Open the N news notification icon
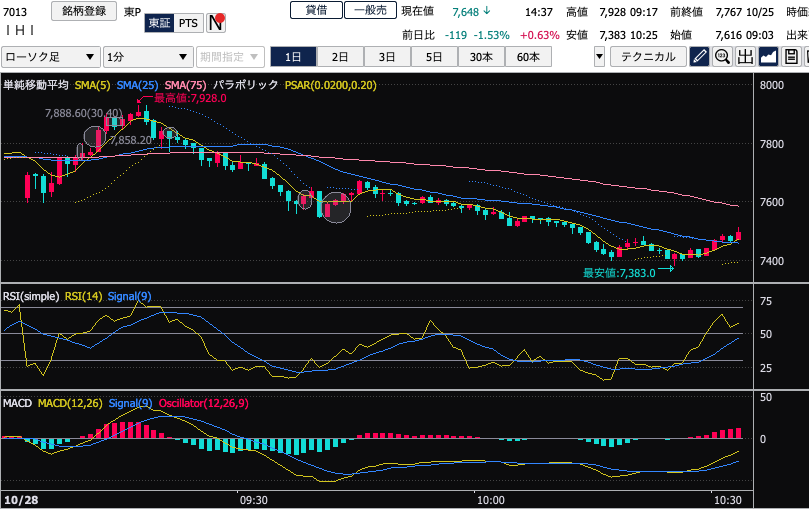 pyautogui.click(x=216, y=22)
